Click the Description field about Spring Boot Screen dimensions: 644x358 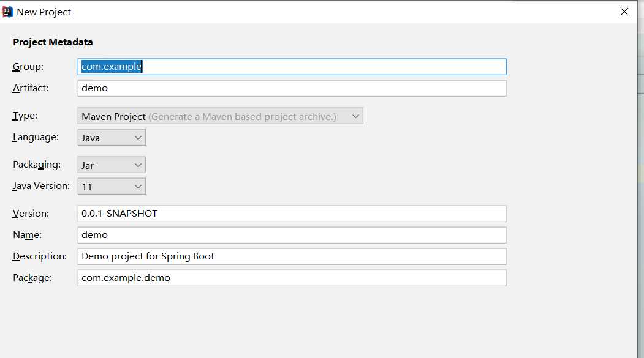tap(292, 256)
